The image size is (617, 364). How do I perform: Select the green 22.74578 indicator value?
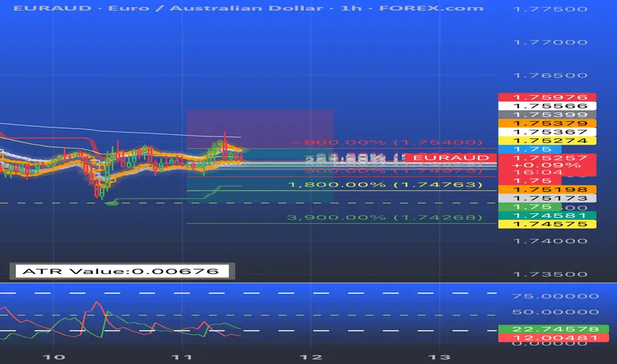coord(553,329)
